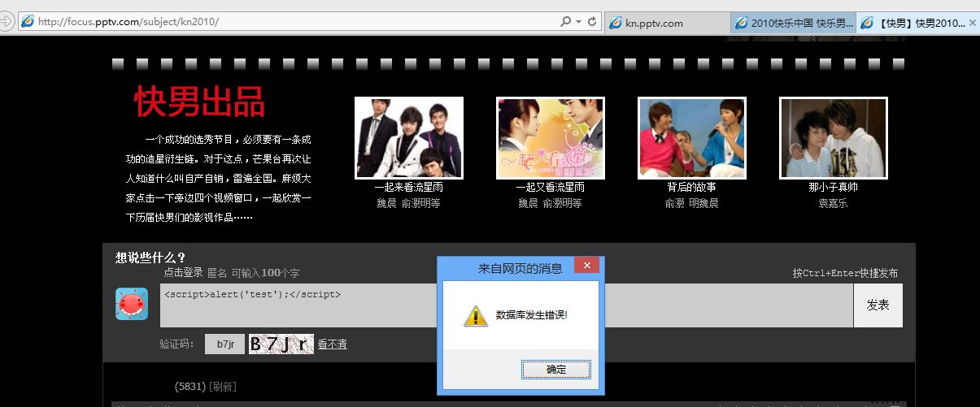Switch to the 2010快乐中国 tab
This screenshot has height=407, width=980.
[x=793, y=24]
